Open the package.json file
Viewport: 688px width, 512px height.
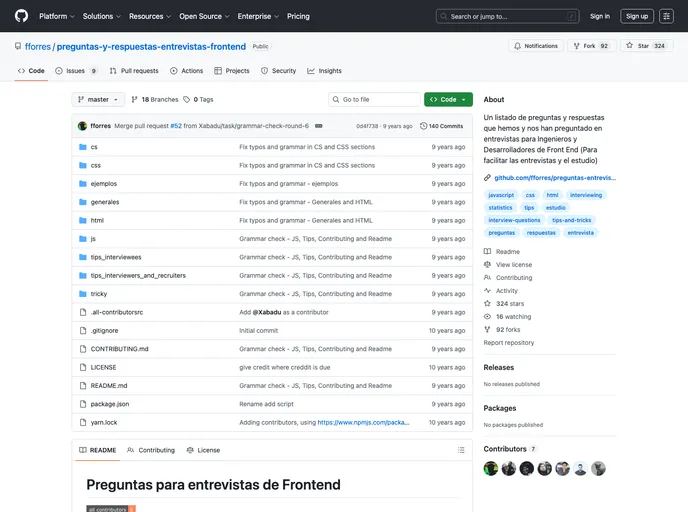109,404
